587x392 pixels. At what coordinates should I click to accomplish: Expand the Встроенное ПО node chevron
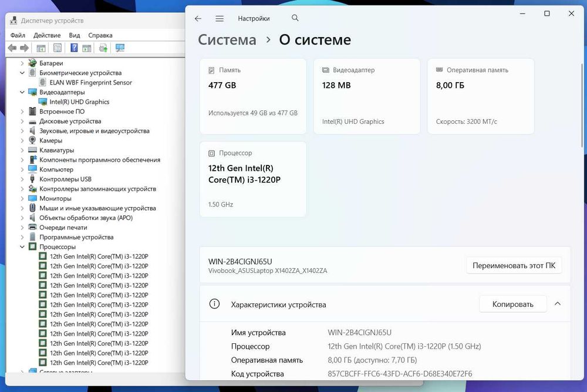pos(22,111)
